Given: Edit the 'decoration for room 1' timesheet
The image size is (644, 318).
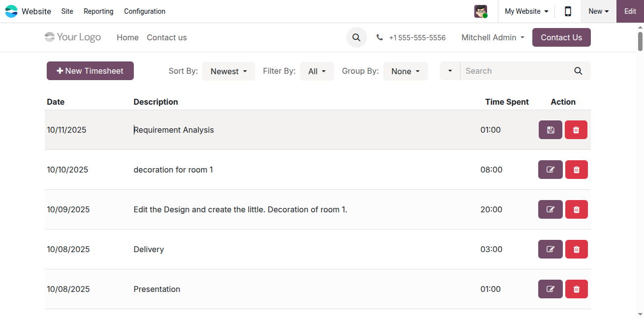Looking at the screenshot, I should pos(551,170).
